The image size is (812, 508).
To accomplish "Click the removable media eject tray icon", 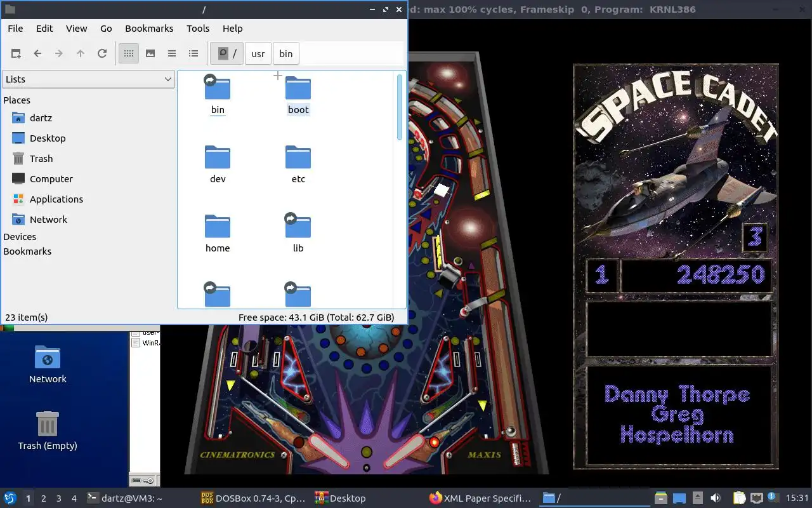I will coord(697,498).
